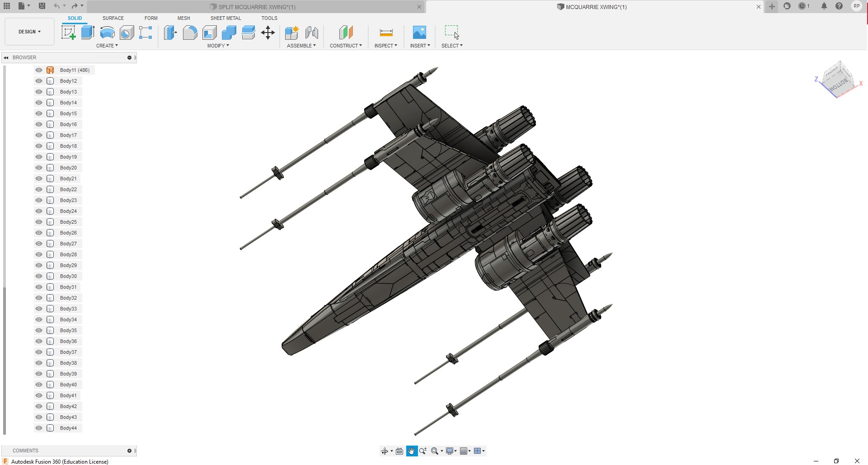
Task: Collapse the BROWSER panel arrows
Action: (x=6, y=57)
